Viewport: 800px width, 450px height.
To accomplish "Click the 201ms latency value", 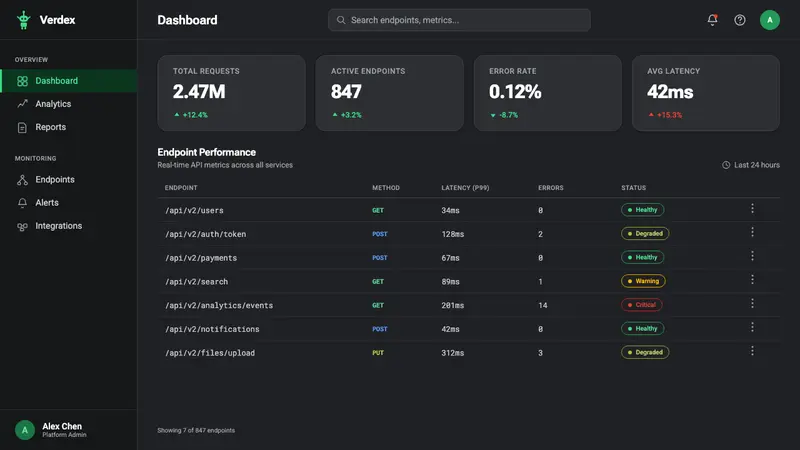I will coord(453,305).
